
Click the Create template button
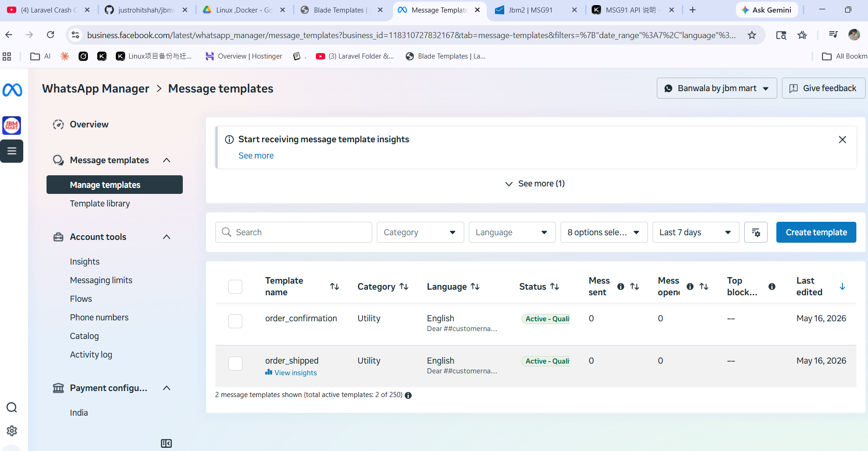coord(816,232)
